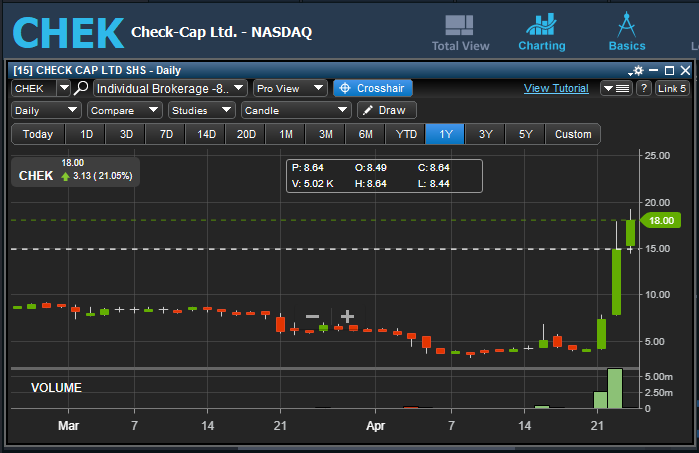Select the 1Y time range
Viewport: 699px width, 453px height.
[445, 134]
